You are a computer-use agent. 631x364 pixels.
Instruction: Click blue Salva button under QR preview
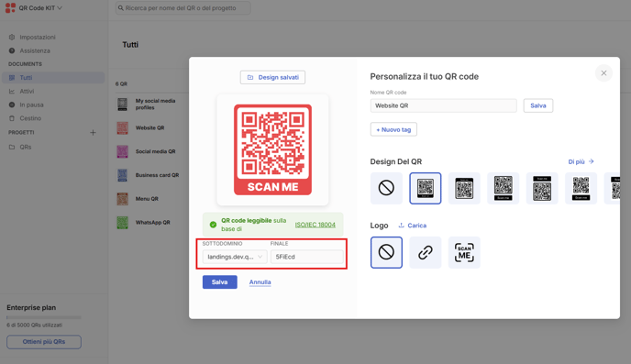tap(220, 282)
